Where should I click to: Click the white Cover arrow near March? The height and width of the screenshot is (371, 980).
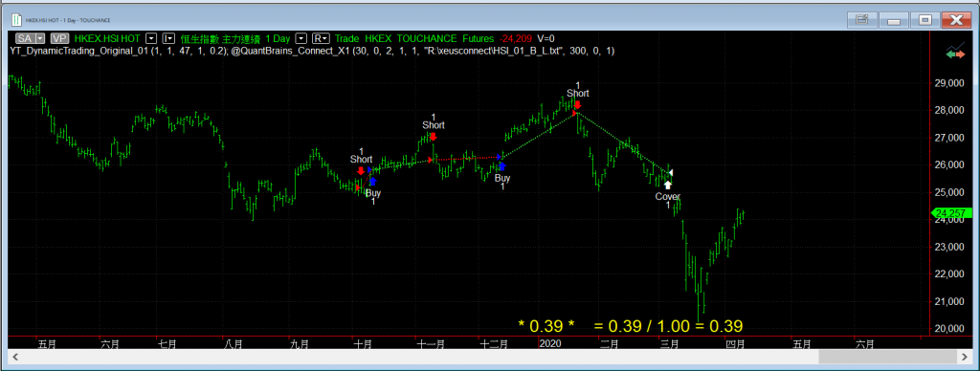pyautogui.click(x=668, y=185)
